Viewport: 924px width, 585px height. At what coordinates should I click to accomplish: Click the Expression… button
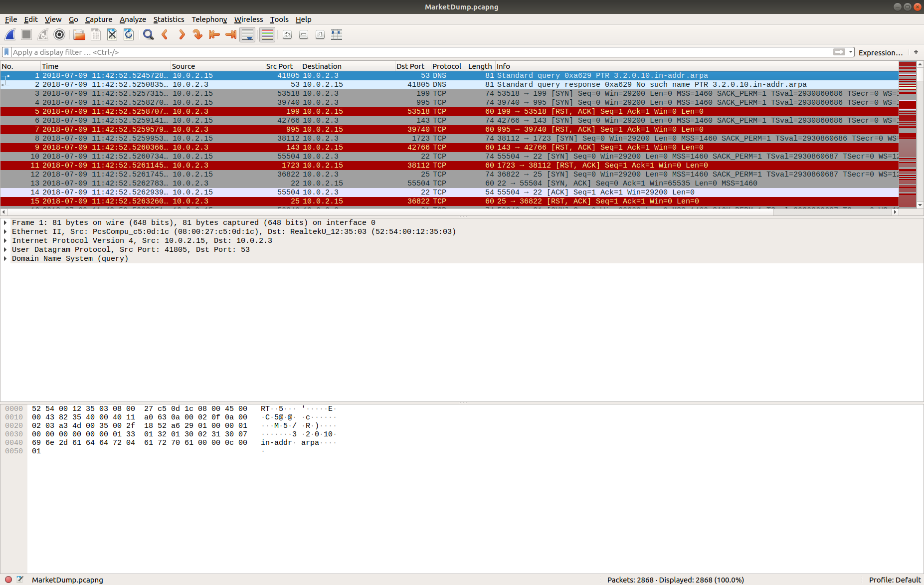tap(880, 52)
